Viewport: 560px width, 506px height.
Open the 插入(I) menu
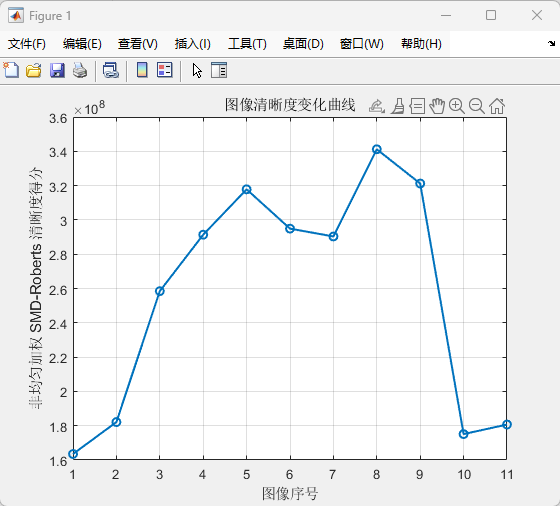pyautogui.click(x=192, y=44)
